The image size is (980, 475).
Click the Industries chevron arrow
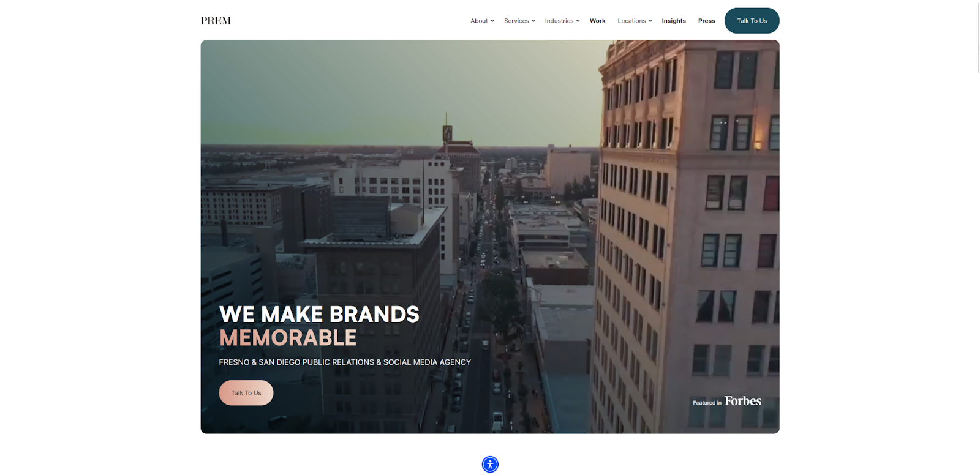pyautogui.click(x=578, y=21)
